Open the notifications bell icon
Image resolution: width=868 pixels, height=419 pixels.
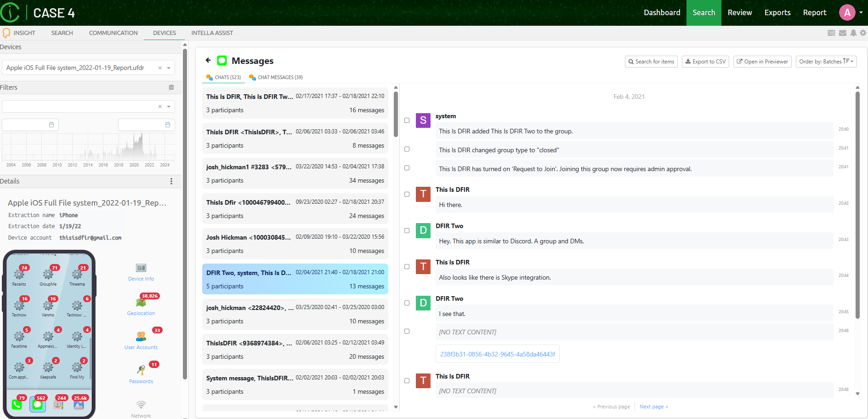pyautogui.click(x=853, y=33)
